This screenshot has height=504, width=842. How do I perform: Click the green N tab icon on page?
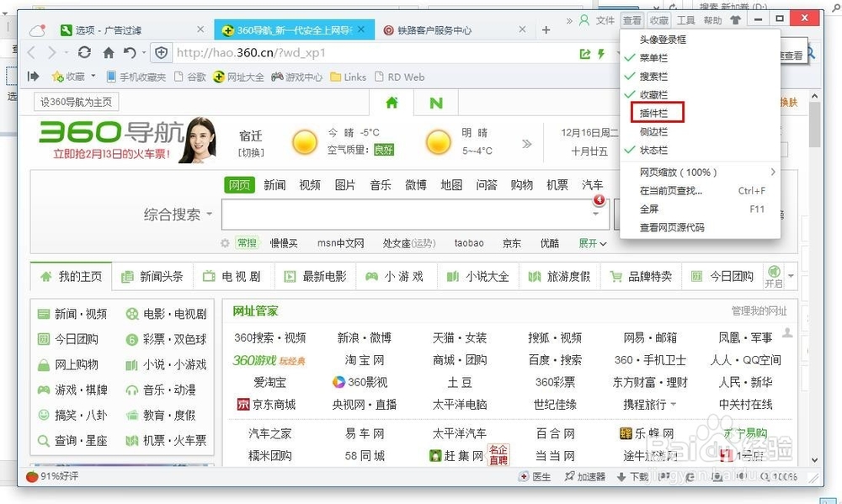(436, 103)
